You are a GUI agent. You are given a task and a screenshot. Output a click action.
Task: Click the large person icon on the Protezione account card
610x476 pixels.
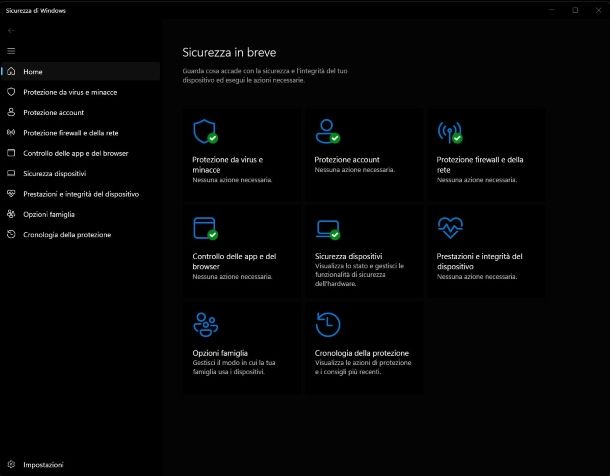tap(328, 131)
